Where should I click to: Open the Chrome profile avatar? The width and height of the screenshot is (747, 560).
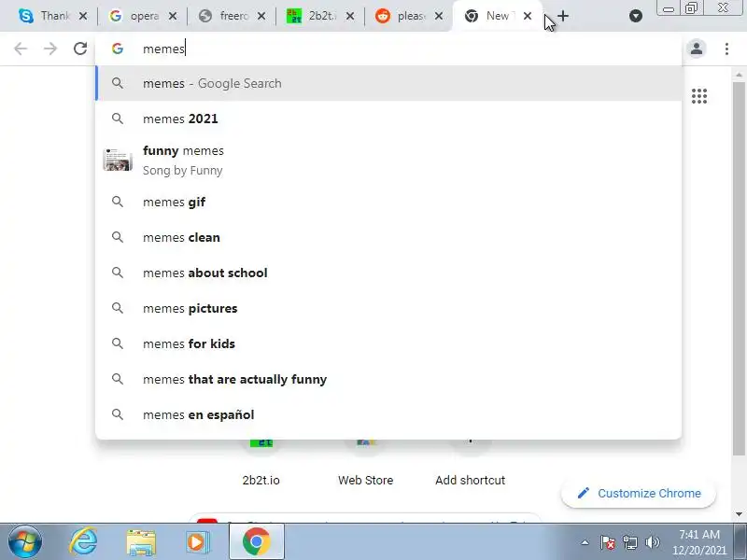[696, 49]
